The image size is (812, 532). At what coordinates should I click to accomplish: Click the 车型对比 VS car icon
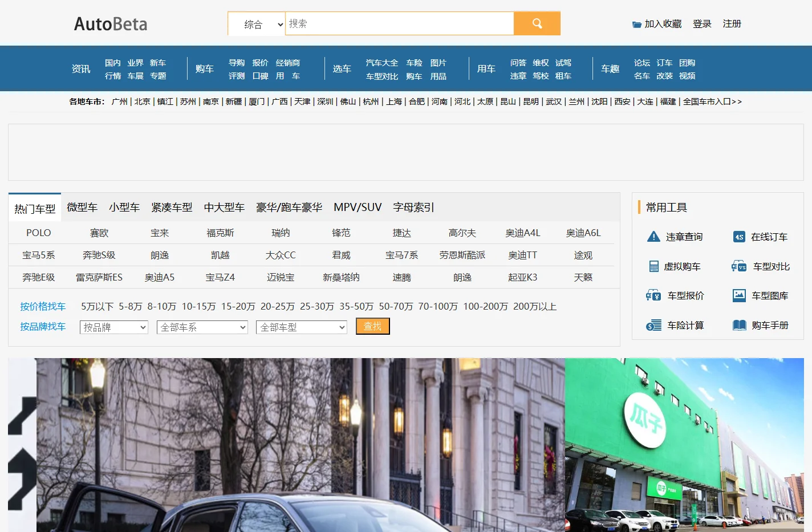739,266
